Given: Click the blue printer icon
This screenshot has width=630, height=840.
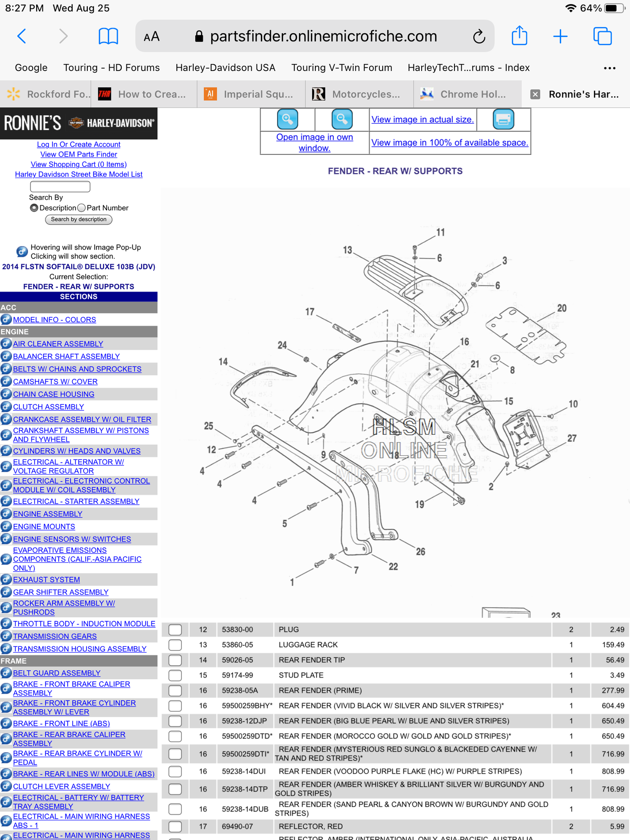Looking at the screenshot, I should click(x=503, y=119).
